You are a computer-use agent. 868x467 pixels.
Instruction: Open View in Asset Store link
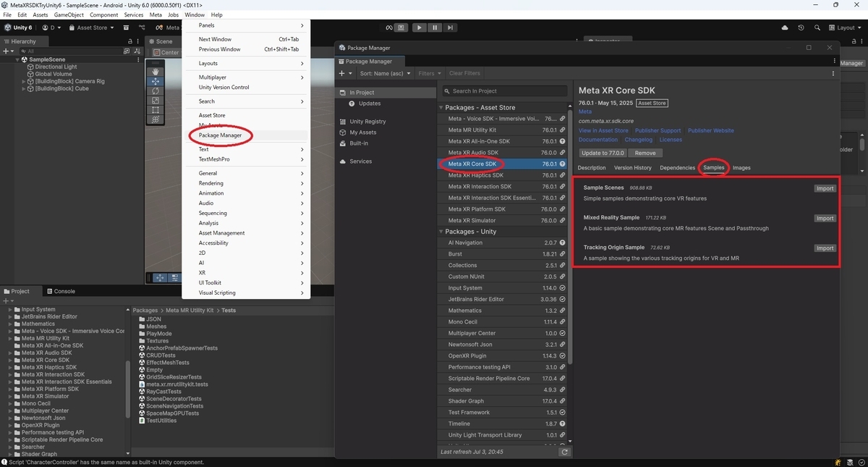(603, 131)
